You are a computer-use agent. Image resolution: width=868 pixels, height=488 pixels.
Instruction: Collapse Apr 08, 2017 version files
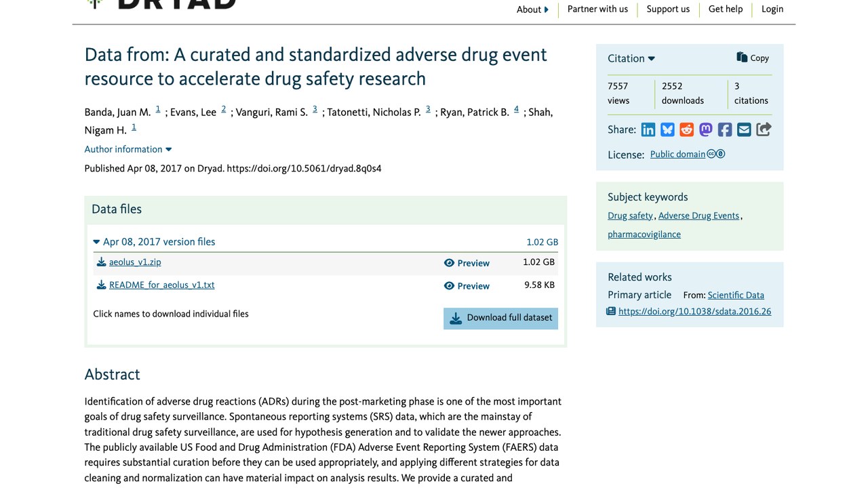(x=155, y=242)
